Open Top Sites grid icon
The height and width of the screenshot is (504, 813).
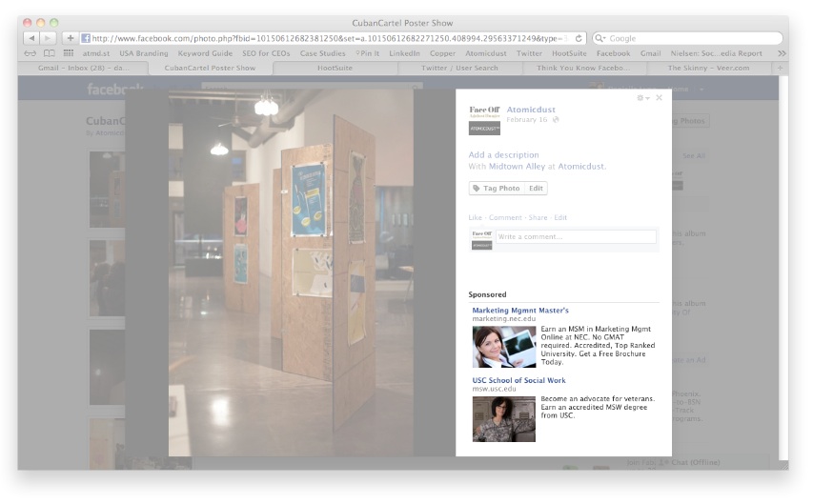point(68,53)
